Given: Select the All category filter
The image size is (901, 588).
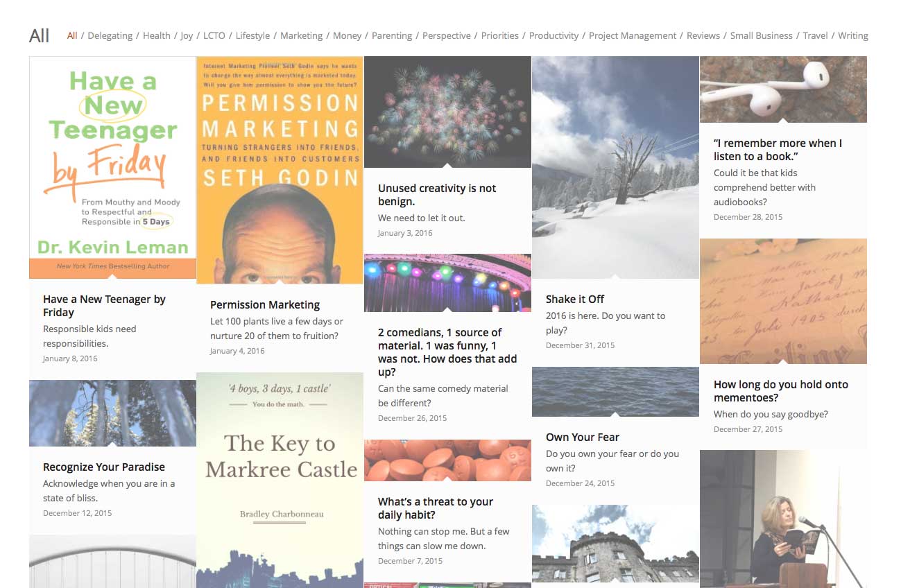Looking at the screenshot, I should [x=72, y=35].
